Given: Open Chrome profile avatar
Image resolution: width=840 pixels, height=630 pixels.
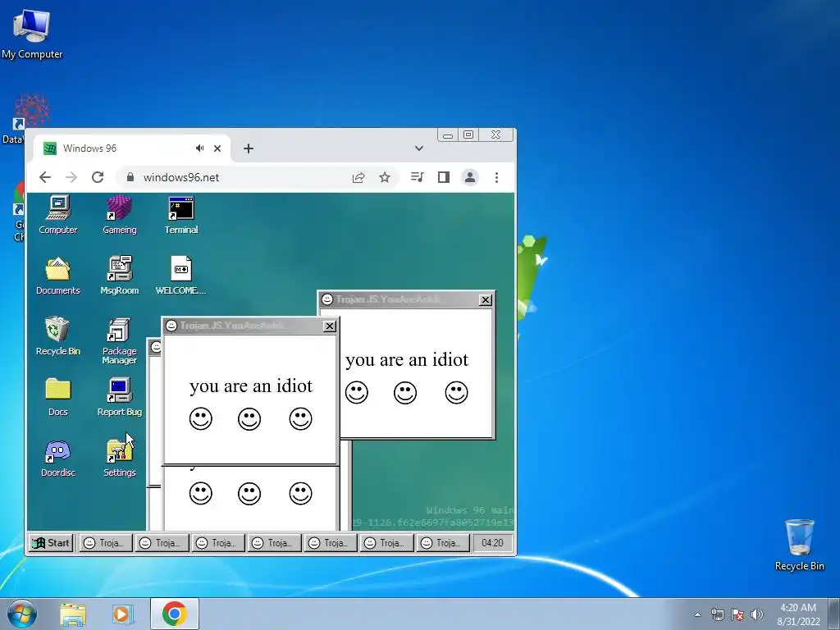Looking at the screenshot, I should click(x=470, y=177).
